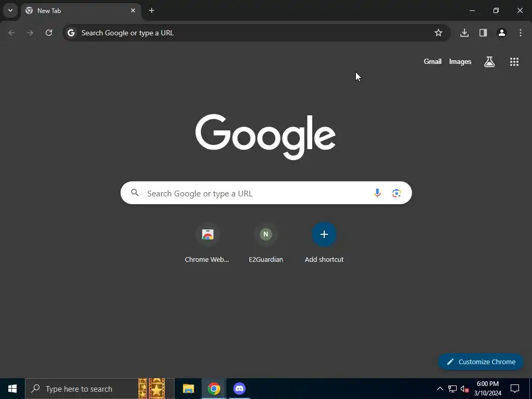The image size is (532, 399).
Task: Open the Gmail link
Action: (433, 61)
